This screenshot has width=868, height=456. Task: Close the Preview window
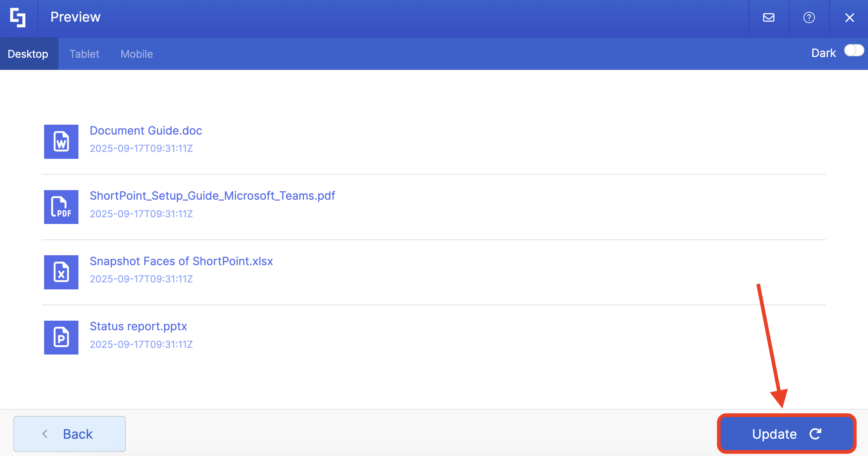[849, 18]
